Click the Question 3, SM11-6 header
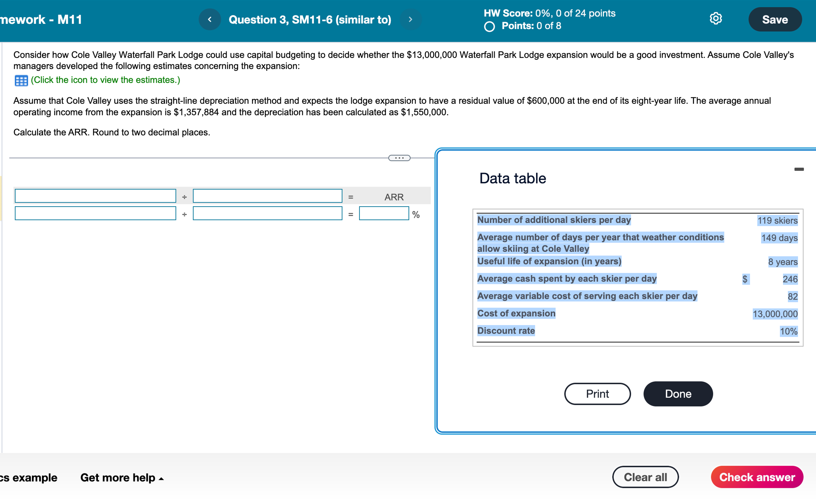 coord(310,19)
